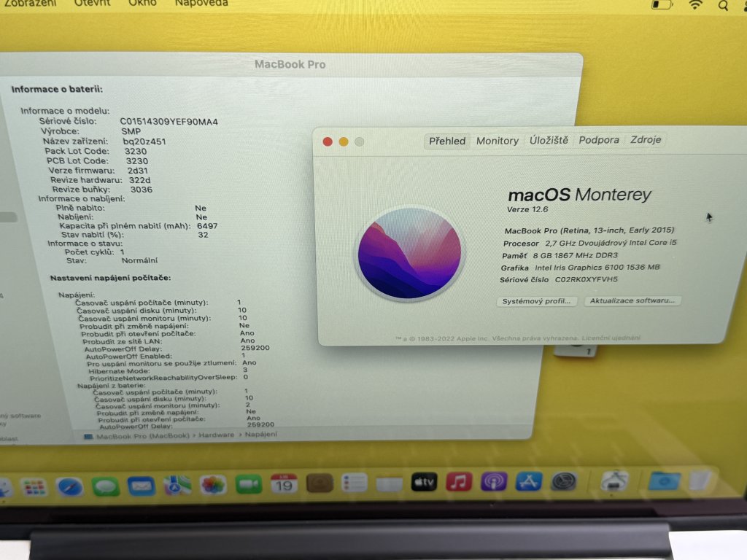
Task: Click the MacBook Pro window title
Action: click(x=290, y=64)
